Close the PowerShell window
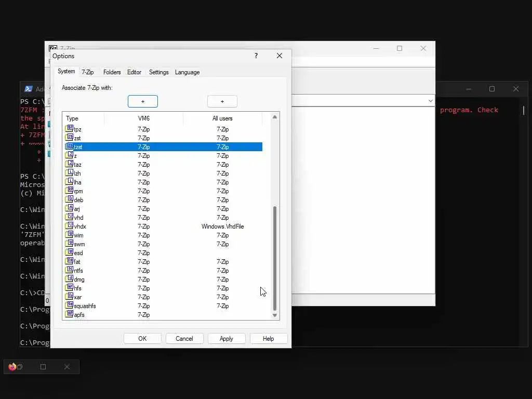Viewport: 532px width, 399px height. click(516, 89)
